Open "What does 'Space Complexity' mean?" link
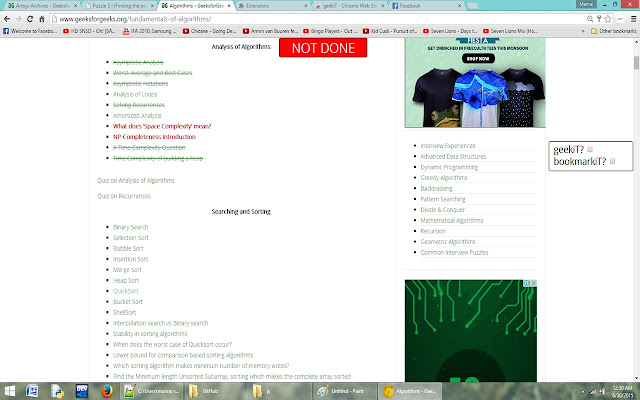 click(162, 126)
